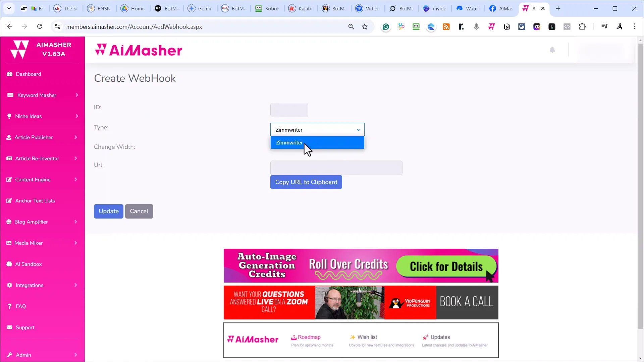Expand the Article Re-Inventor chevron

[76, 159]
